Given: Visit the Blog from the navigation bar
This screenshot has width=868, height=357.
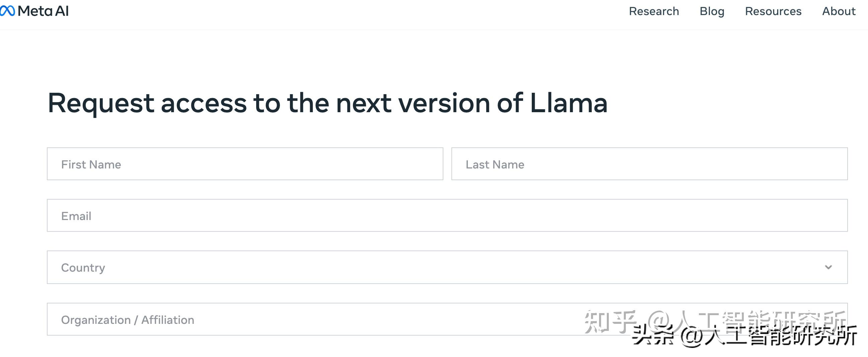Looking at the screenshot, I should coord(712,11).
